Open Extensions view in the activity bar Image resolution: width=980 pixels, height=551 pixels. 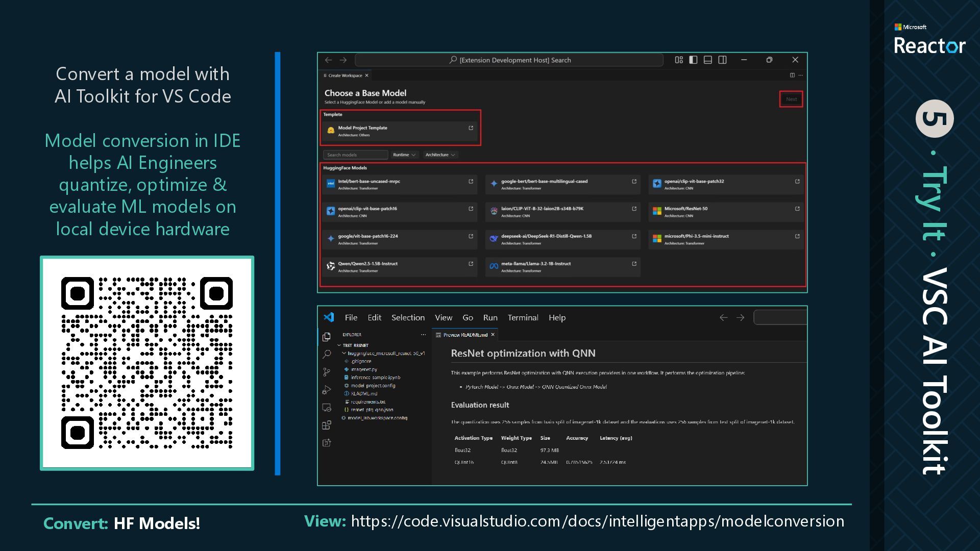pyautogui.click(x=327, y=425)
